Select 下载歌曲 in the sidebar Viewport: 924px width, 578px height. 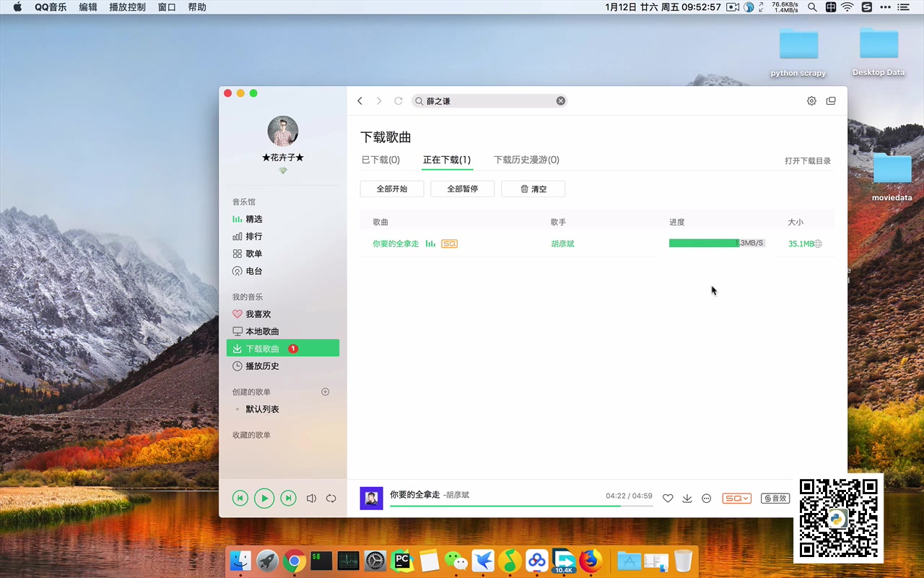283,348
